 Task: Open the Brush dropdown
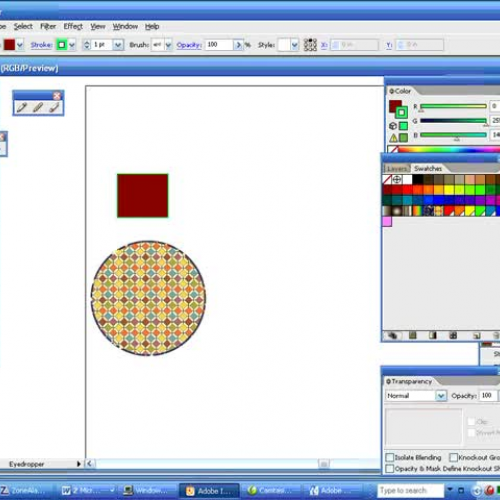pos(168,45)
